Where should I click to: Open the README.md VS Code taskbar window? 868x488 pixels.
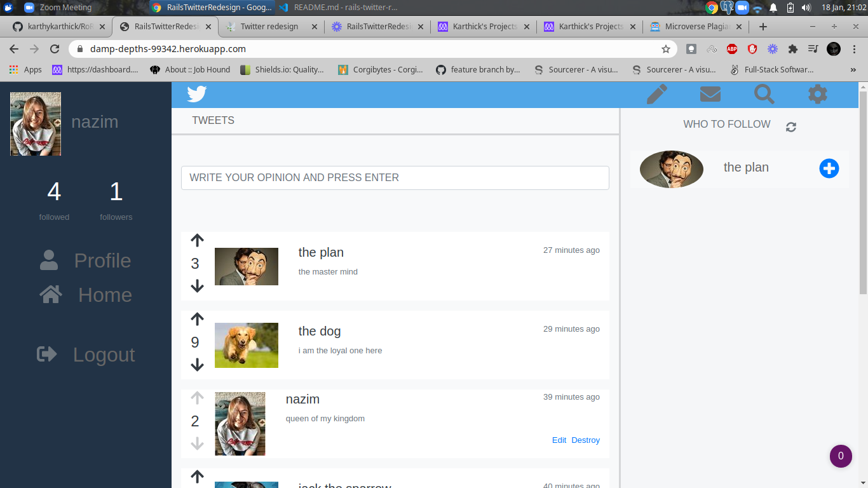click(338, 8)
